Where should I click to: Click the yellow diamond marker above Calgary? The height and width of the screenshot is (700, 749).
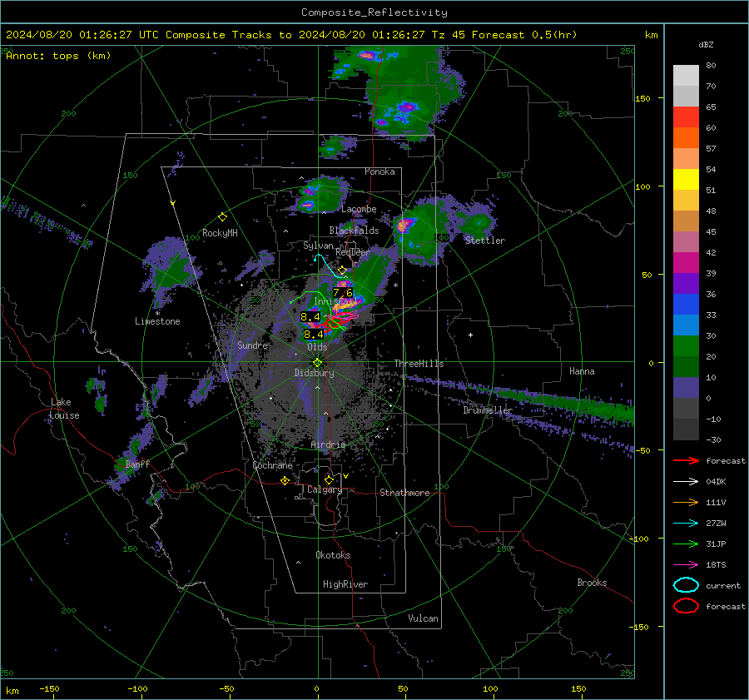(x=329, y=479)
